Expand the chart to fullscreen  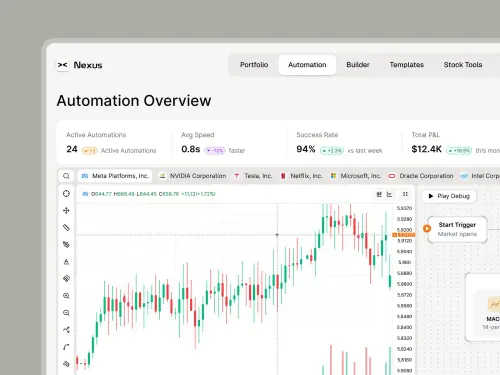pyautogui.click(x=405, y=194)
